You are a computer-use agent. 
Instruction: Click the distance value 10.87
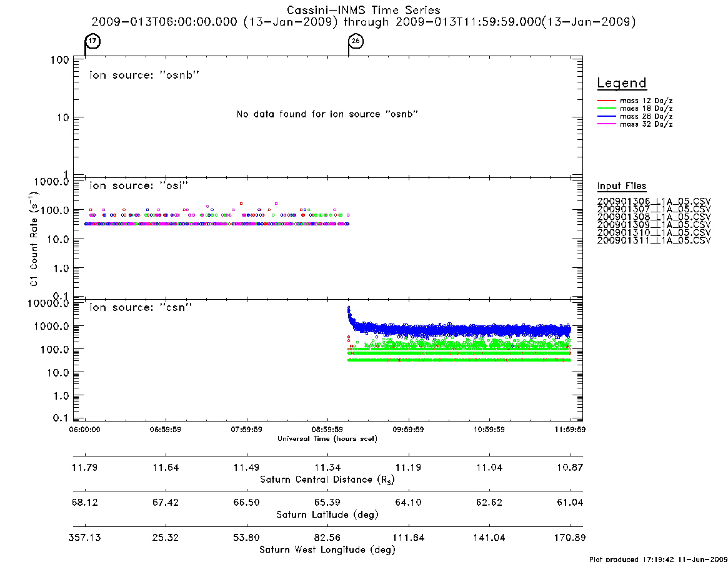click(x=570, y=467)
